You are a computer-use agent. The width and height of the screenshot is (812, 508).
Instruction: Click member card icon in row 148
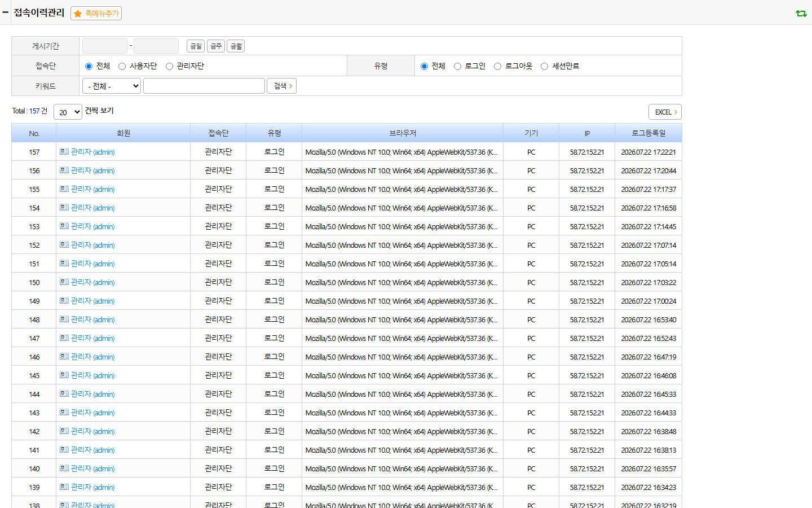[64, 319]
